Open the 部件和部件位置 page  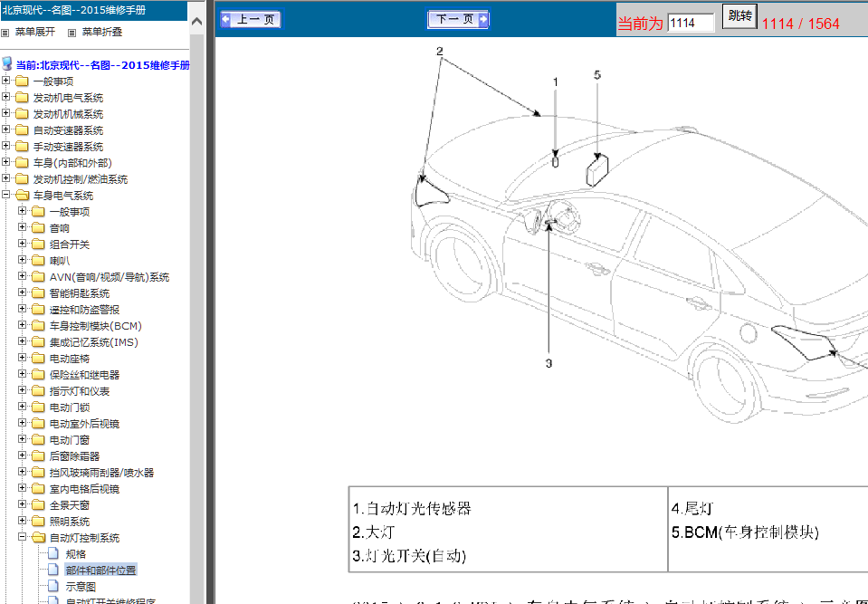click(100, 570)
